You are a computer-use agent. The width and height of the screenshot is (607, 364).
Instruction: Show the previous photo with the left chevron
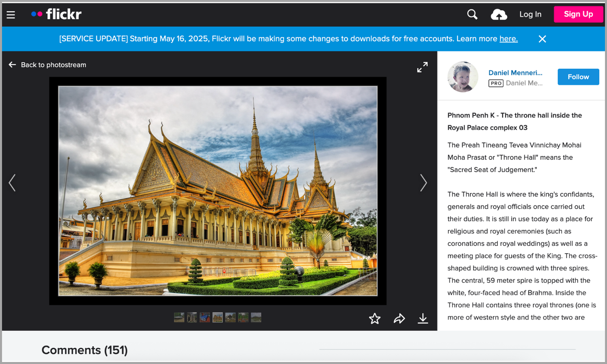(x=13, y=183)
